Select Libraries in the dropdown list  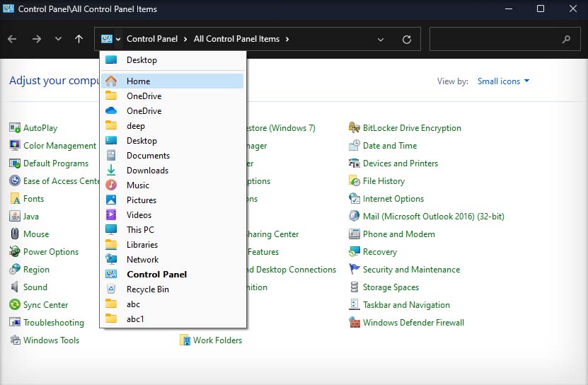(173, 245)
